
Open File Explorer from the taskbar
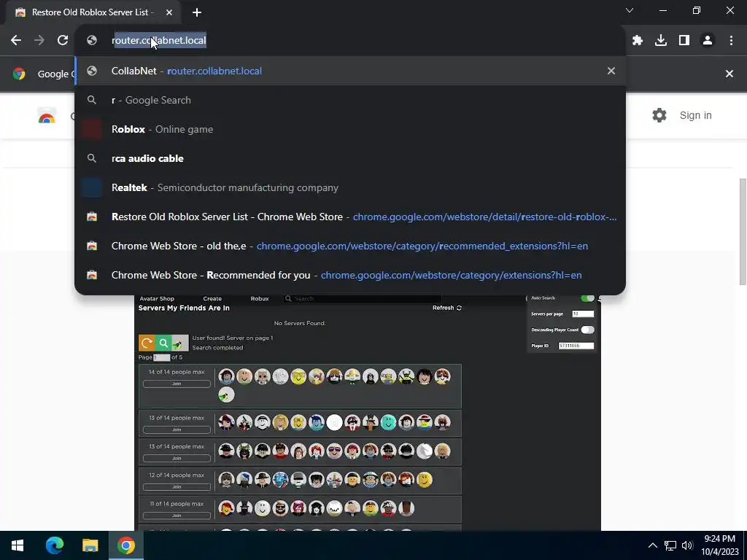(90, 545)
